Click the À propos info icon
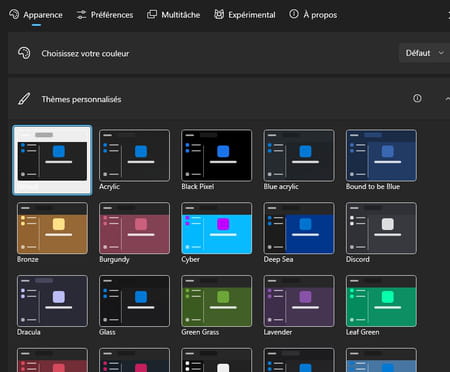Viewport: 450px width, 372px height. click(x=294, y=14)
